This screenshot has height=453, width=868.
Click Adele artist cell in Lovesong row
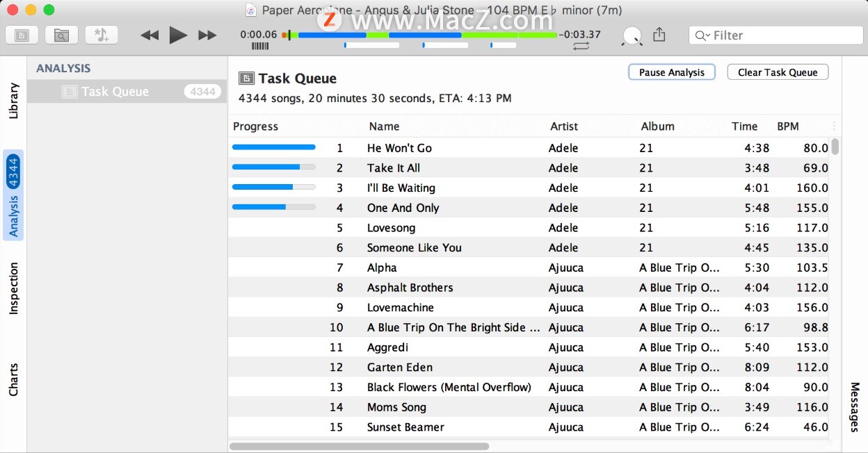pos(563,228)
